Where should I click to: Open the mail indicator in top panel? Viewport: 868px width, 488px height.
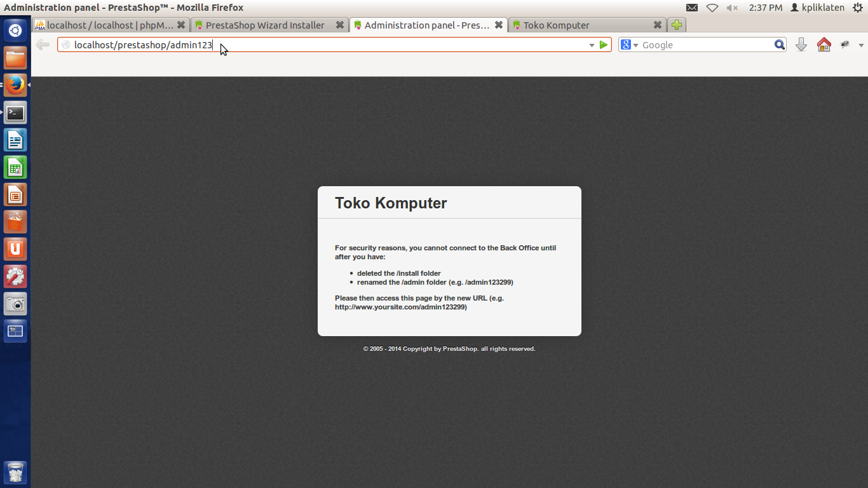coord(692,8)
